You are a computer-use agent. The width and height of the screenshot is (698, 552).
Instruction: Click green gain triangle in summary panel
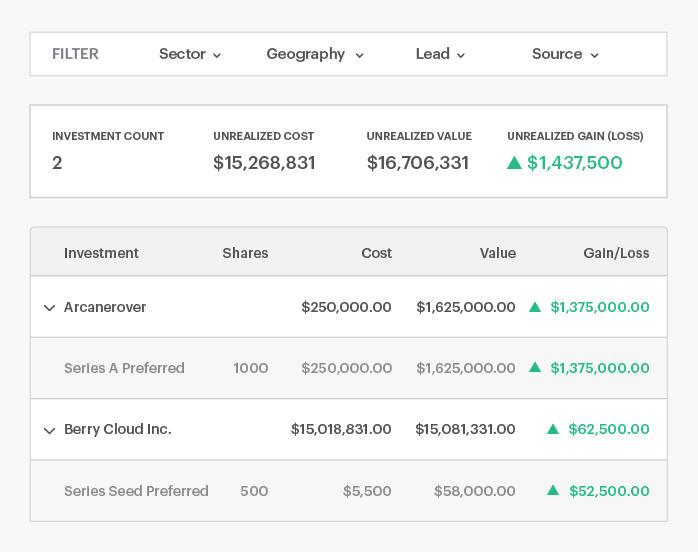[x=514, y=162]
